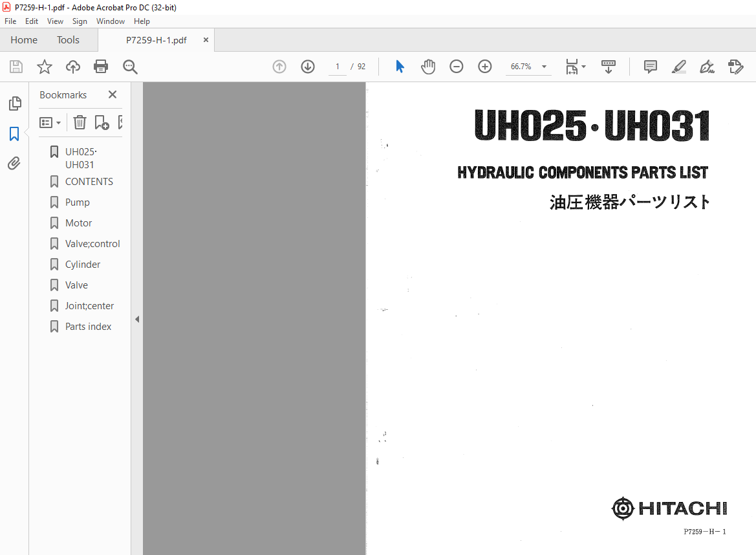This screenshot has height=555, width=756.
Task: Add file to Starred with star icon
Action: 45,67
